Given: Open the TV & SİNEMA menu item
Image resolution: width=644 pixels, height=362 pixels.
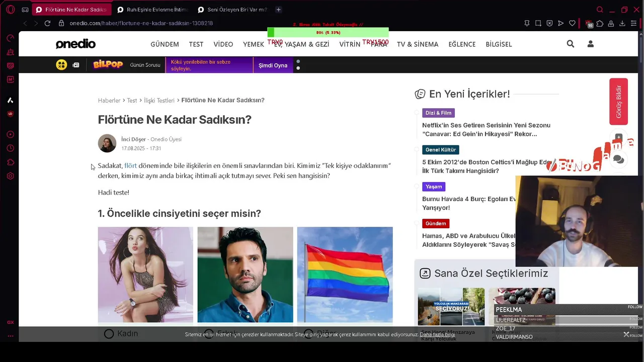Looking at the screenshot, I should (418, 44).
